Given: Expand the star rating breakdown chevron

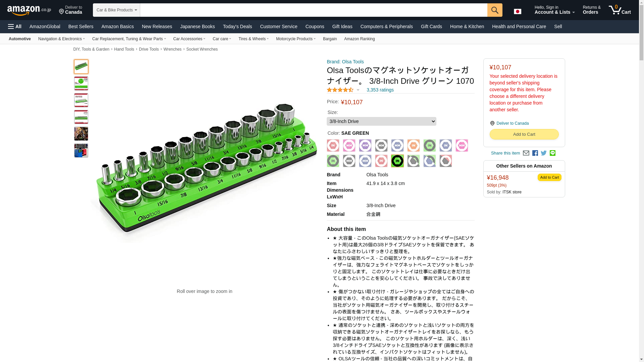Looking at the screenshot, I should (x=358, y=90).
